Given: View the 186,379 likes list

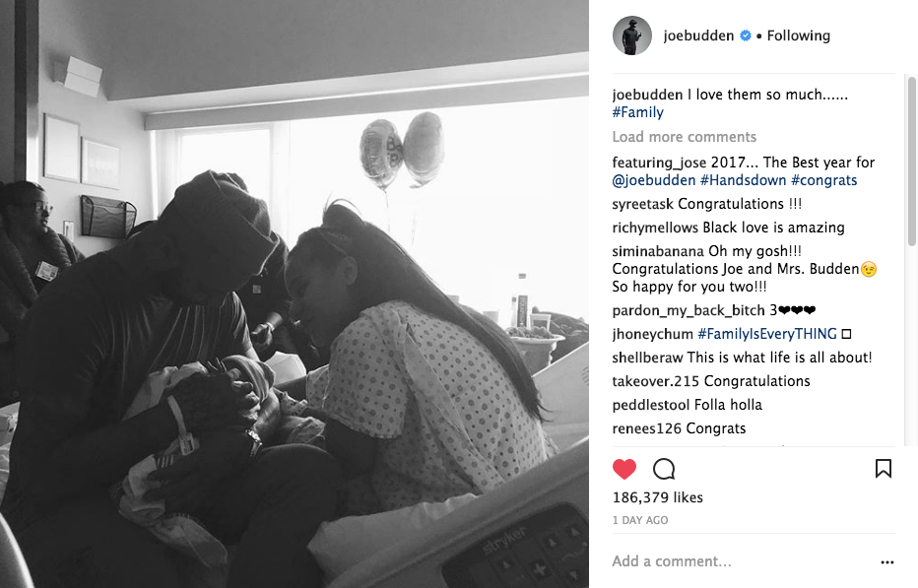Looking at the screenshot, I should click(657, 497).
